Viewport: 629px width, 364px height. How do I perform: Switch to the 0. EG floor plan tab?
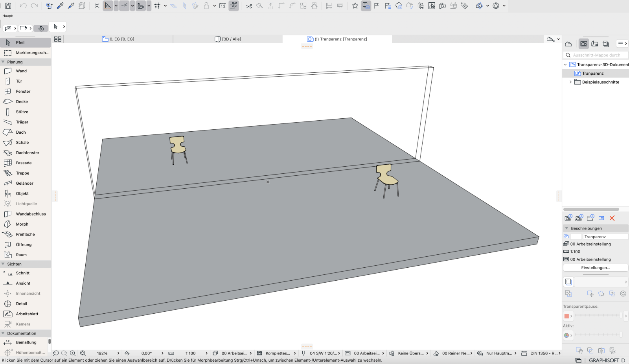coord(118,39)
